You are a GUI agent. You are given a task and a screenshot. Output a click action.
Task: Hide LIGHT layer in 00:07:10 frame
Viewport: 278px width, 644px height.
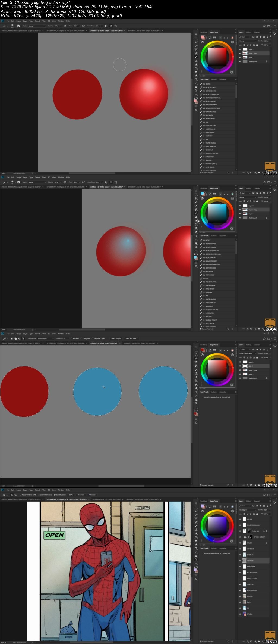[x=240, y=366]
